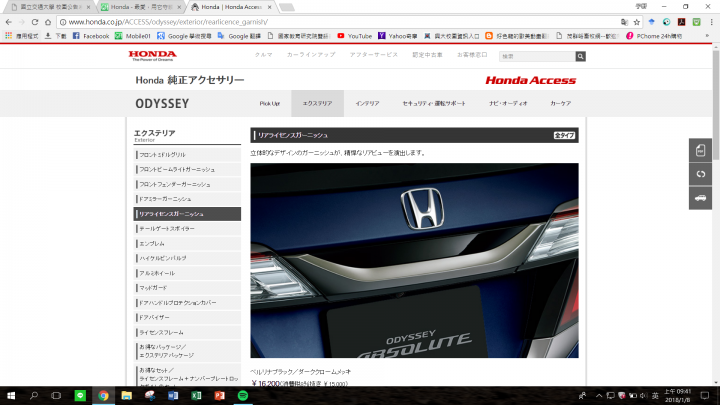
Task: Open Excel from taskbar
Action: coord(196,395)
